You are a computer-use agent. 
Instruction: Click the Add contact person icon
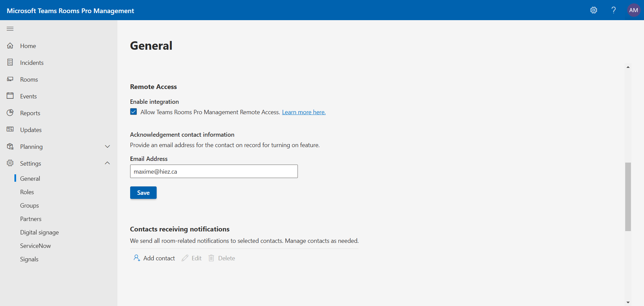(137, 258)
